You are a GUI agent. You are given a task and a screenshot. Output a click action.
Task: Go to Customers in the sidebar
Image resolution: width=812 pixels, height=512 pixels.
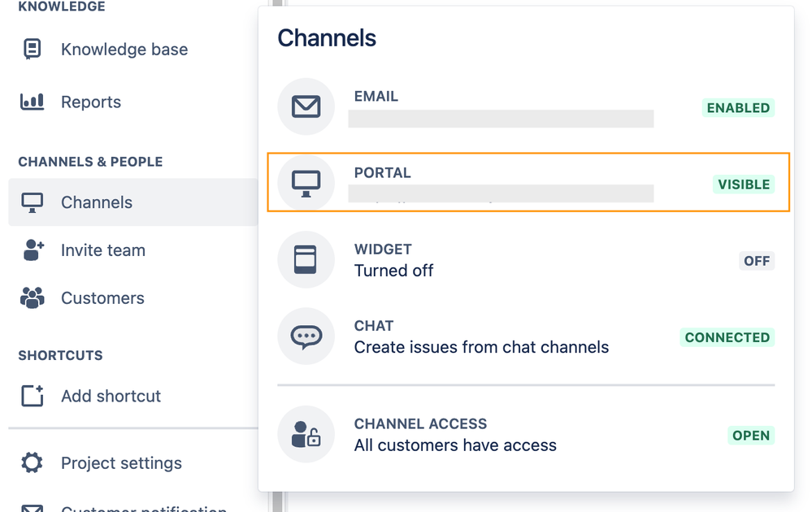coord(102,298)
